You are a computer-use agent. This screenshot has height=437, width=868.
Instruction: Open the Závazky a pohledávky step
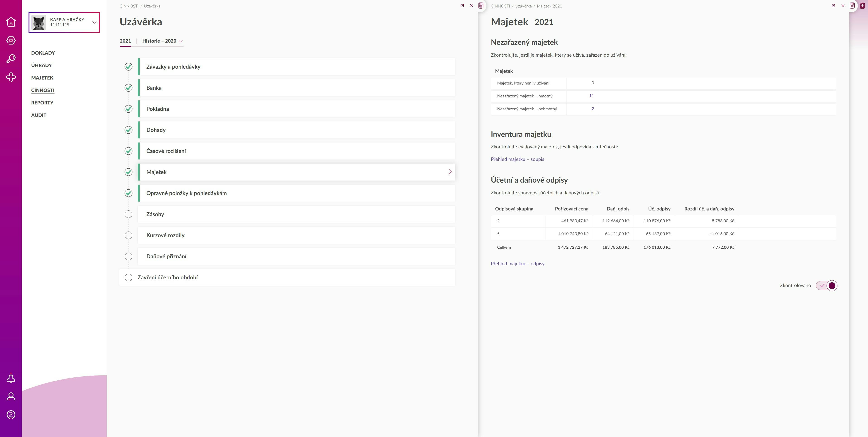click(x=296, y=67)
